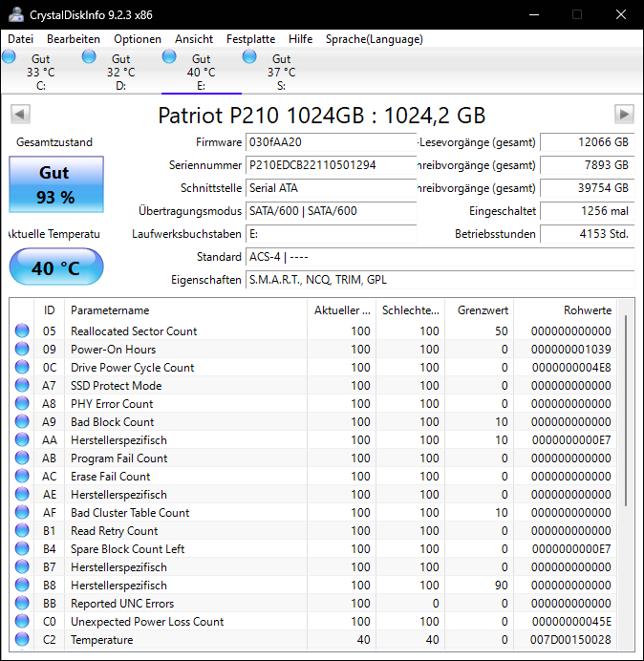Click the blue status orb for drive C:
Viewport: 644px width, 661px height.
click(9, 56)
